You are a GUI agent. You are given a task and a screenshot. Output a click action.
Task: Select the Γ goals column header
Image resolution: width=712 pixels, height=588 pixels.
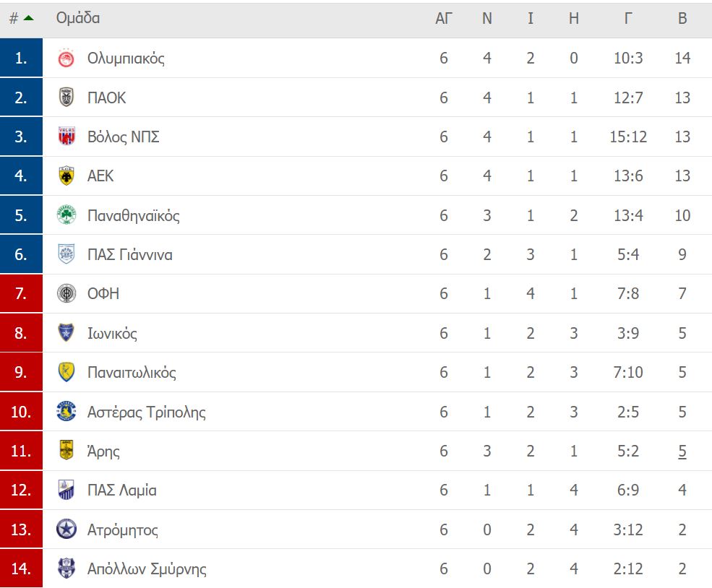tap(628, 19)
